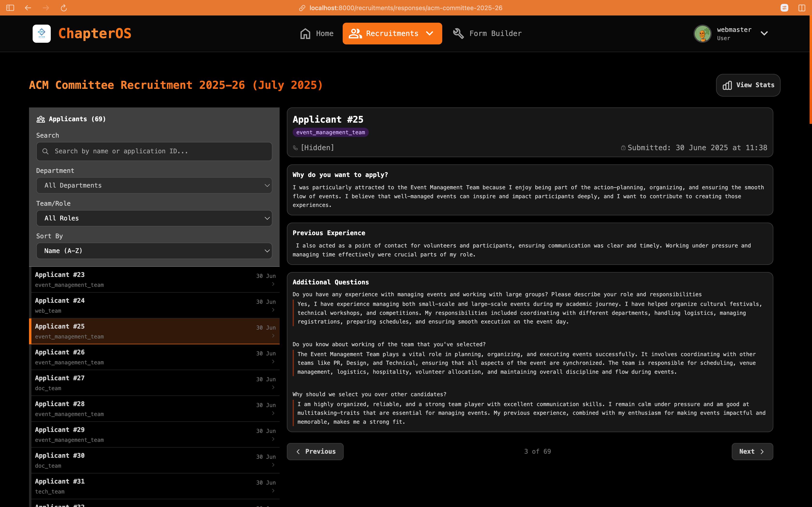The width and height of the screenshot is (812, 507).
Task: Select the Home navigation icon
Action: (305, 34)
